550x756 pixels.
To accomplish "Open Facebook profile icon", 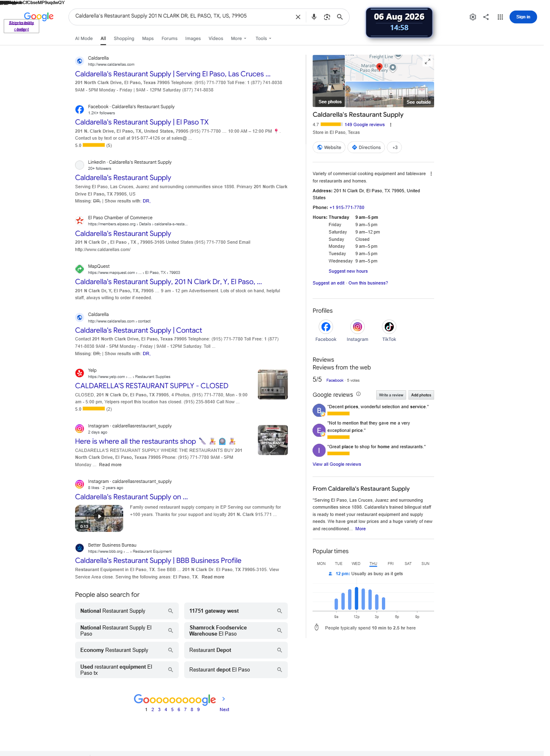I will (326, 327).
